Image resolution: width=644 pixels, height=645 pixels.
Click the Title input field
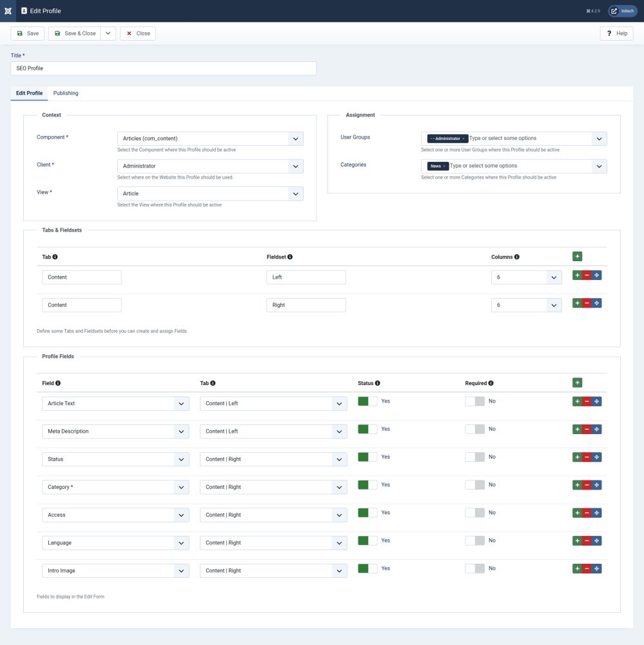point(164,68)
